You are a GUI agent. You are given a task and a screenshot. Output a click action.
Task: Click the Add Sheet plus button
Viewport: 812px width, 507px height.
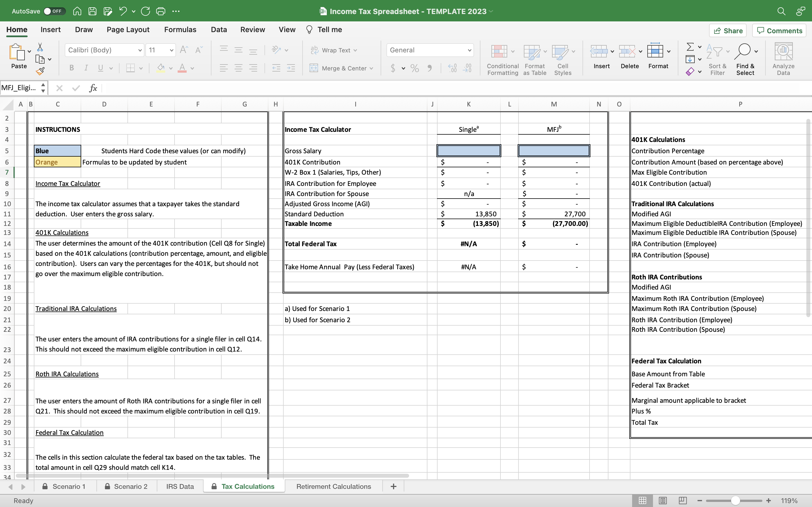tap(393, 486)
